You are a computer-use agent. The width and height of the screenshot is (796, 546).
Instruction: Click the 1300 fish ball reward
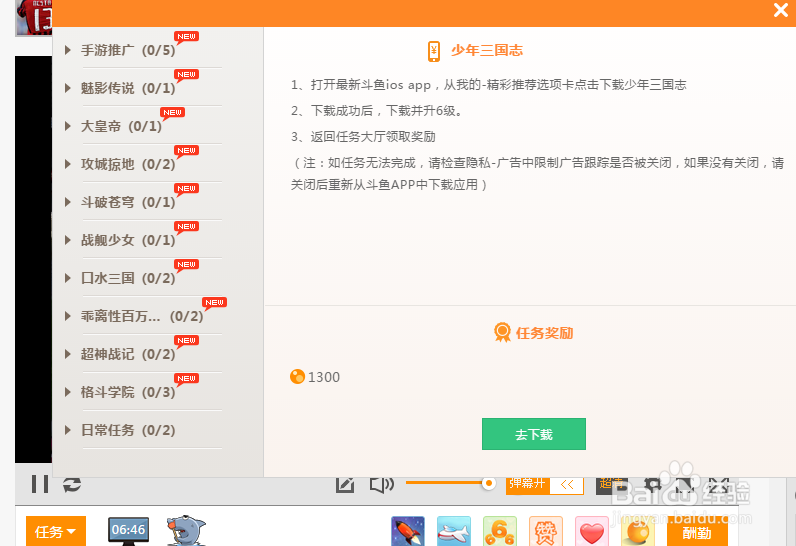[315, 377]
